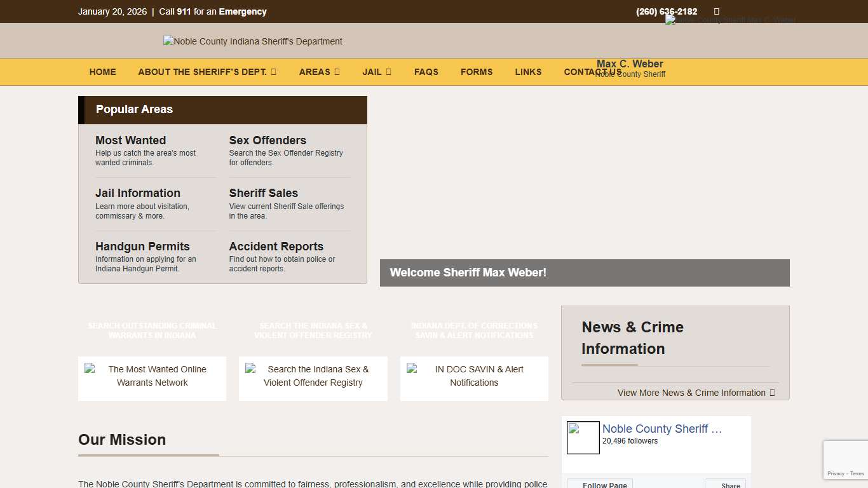The width and height of the screenshot is (868, 488).
Task: Click the Noble County Sheriff's Department logo
Action: (x=252, y=41)
